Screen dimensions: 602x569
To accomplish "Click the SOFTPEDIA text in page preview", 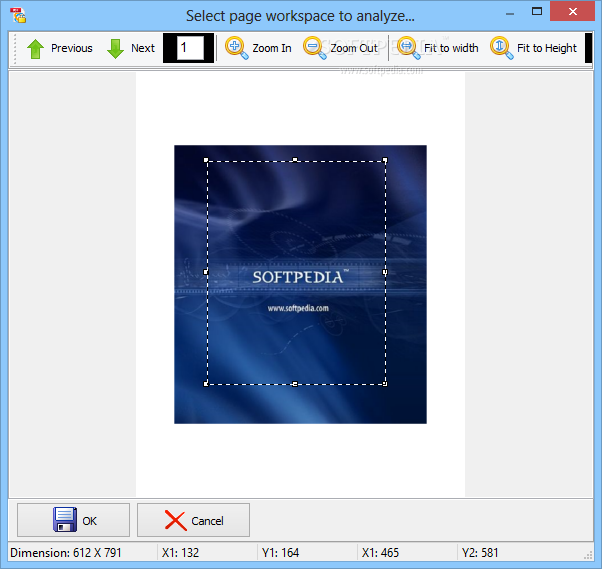I will [301, 276].
